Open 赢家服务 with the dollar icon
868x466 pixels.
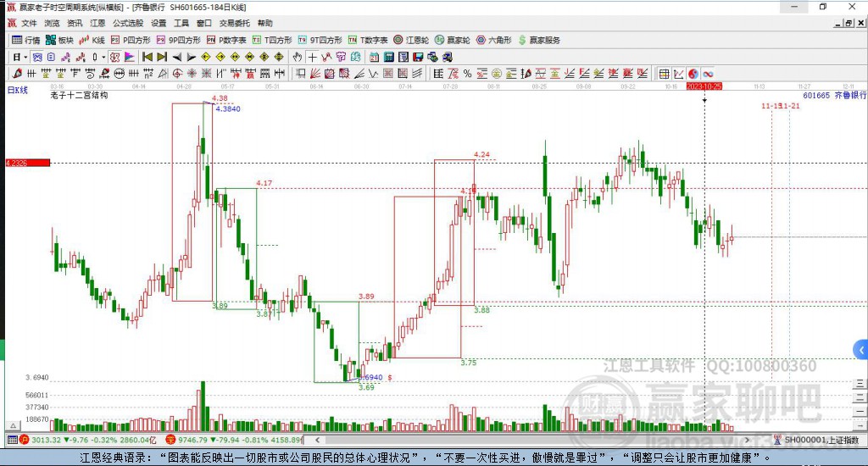[x=539, y=40]
